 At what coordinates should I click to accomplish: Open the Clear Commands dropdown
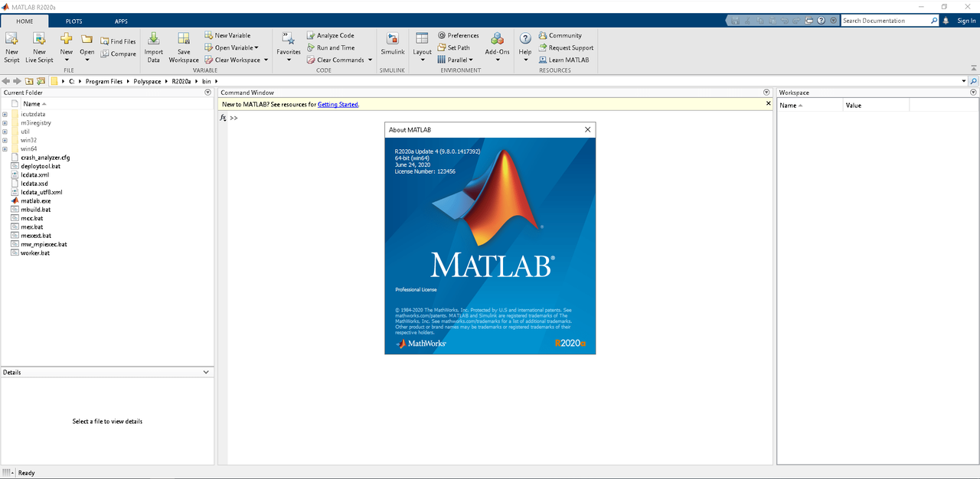click(339, 60)
